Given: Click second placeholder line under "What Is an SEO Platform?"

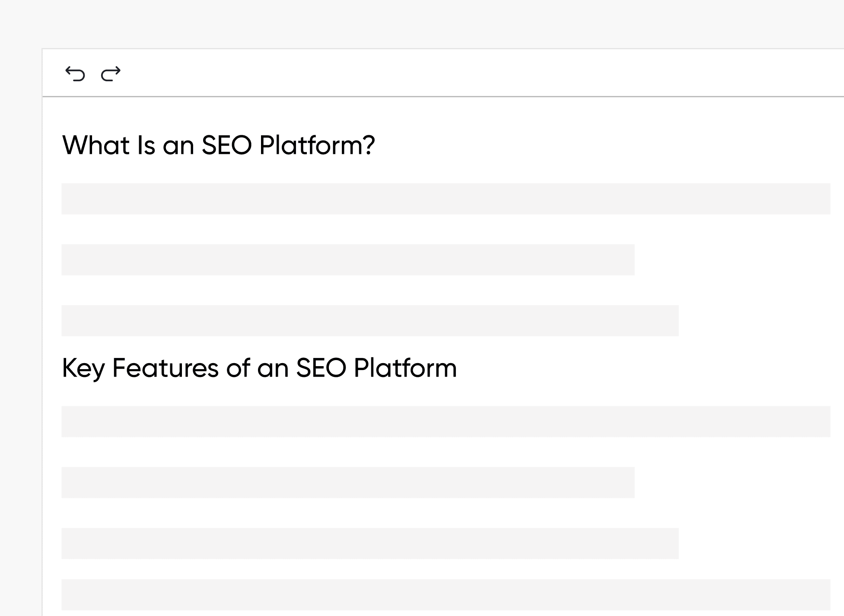Looking at the screenshot, I should [x=348, y=260].
